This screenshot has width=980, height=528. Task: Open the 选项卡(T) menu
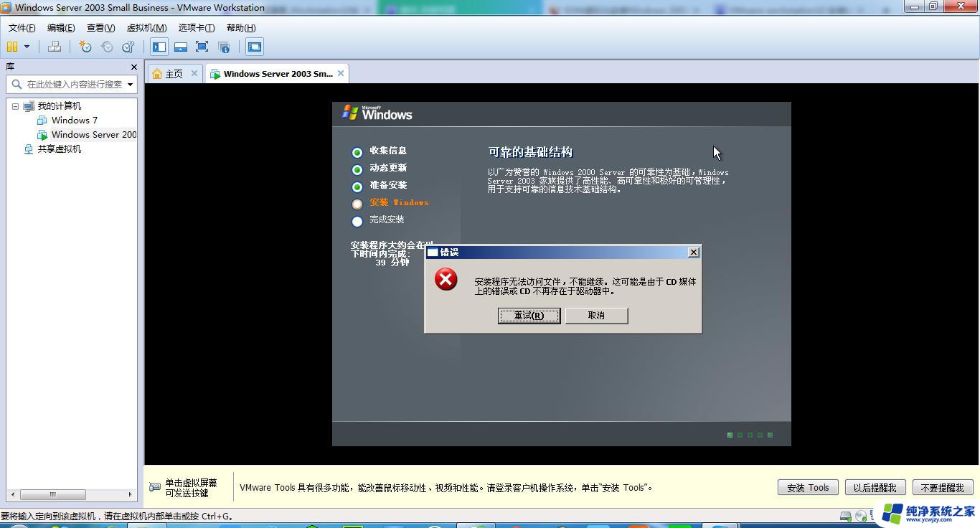(x=197, y=27)
